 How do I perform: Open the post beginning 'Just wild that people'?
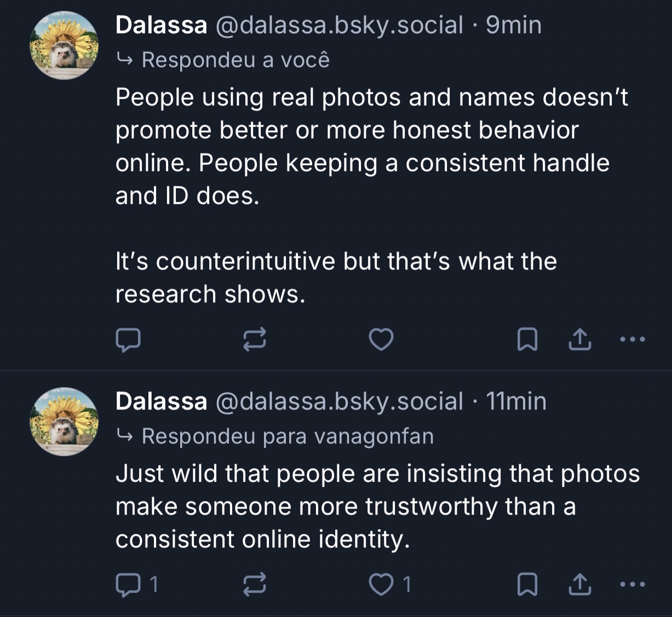[377, 506]
